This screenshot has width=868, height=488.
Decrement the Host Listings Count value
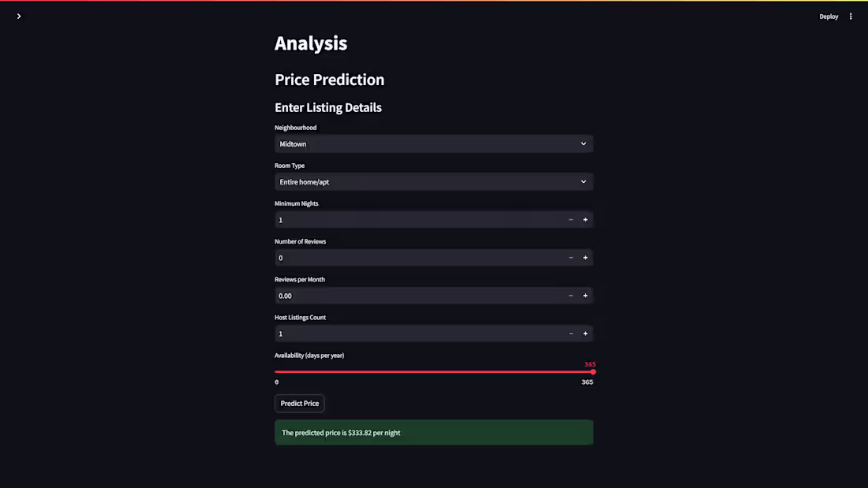[x=571, y=333]
